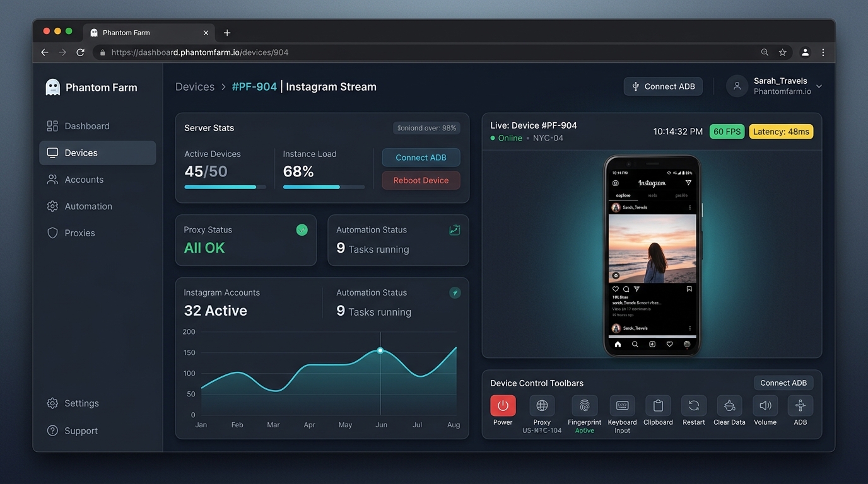Click the "68%" instance load value
The image size is (868, 484).
298,171
